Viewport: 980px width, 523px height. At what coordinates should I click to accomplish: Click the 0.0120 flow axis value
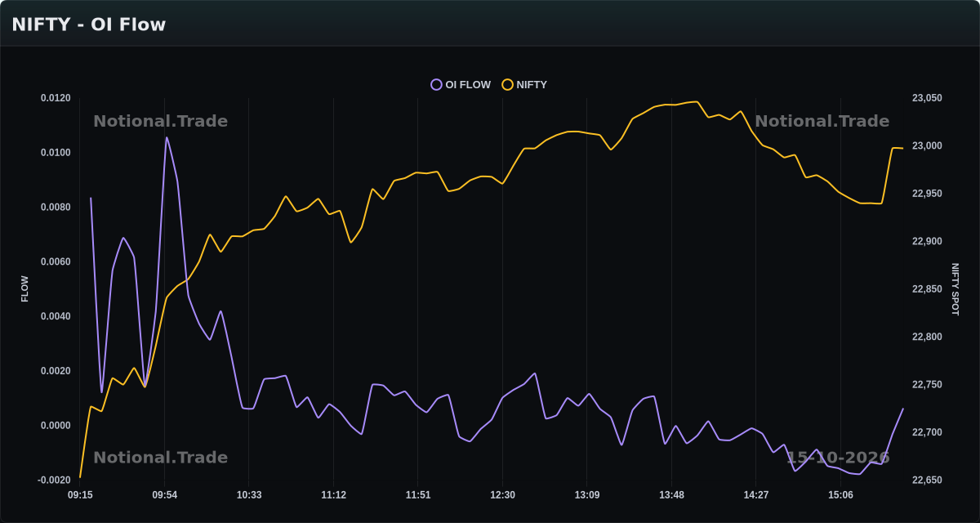56,98
